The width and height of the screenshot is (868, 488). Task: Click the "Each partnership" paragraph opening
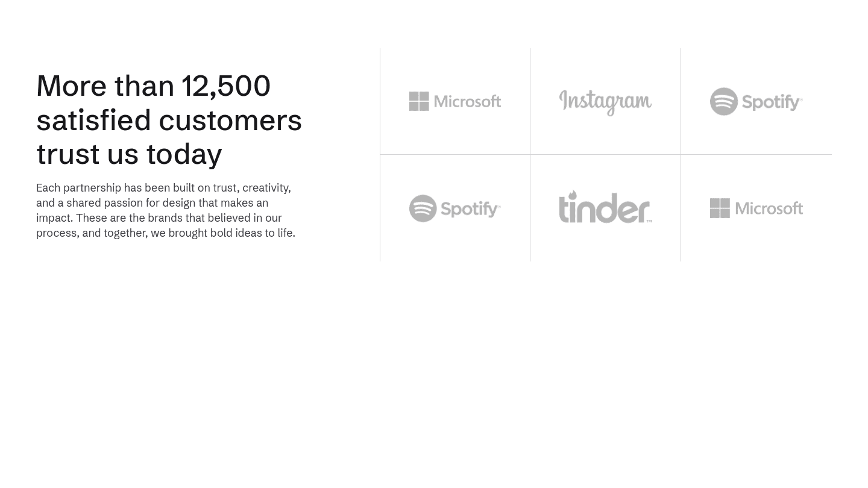[x=78, y=188]
